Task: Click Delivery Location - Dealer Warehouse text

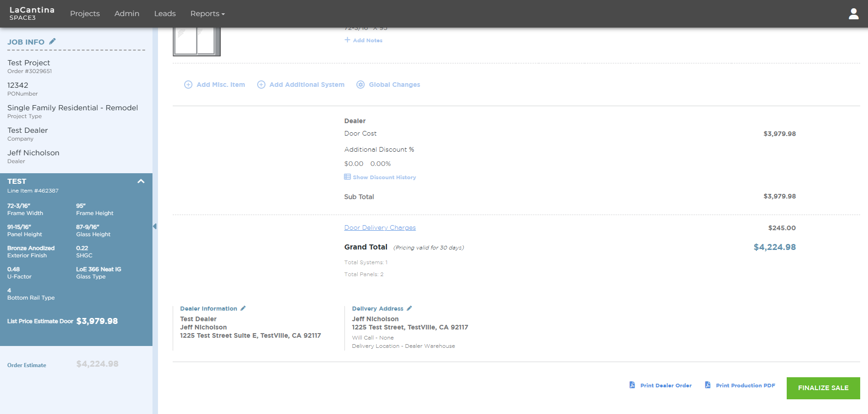Action: point(403,346)
